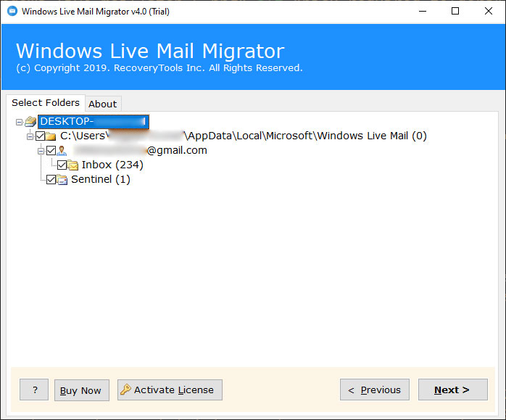The height and width of the screenshot is (420, 506).
Task: Go back with the Previous button
Action: (x=375, y=390)
